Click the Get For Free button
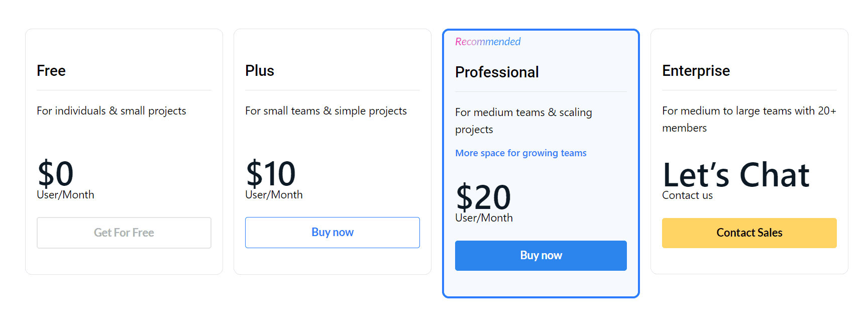Viewport: 868px width, 326px height. point(124,233)
